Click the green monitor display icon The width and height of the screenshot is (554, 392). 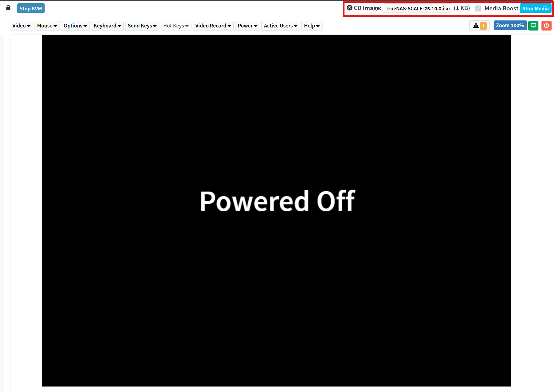(533, 26)
